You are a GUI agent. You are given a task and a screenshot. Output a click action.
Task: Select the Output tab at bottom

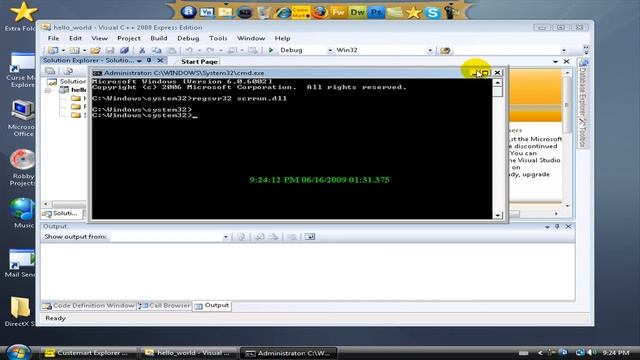click(212, 306)
